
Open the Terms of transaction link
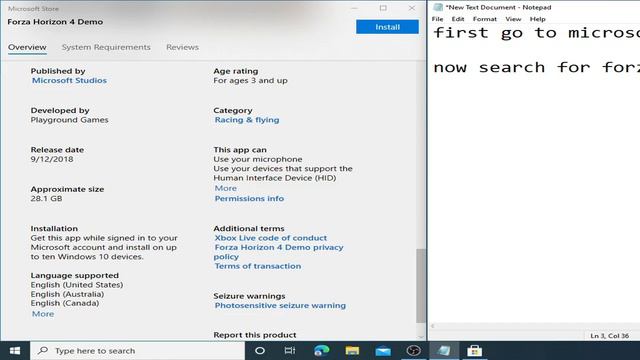[x=258, y=266]
